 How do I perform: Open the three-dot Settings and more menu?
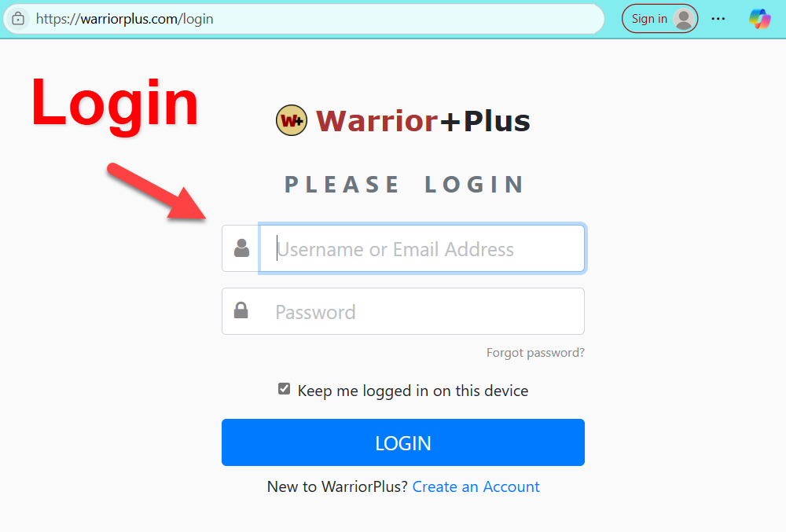718,19
